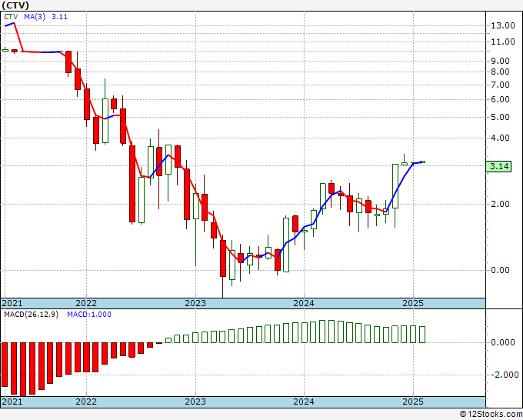Screen dimensions: 523x420
Task: Click 2024 on the MACD panel timeline
Action: (x=304, y=402)
